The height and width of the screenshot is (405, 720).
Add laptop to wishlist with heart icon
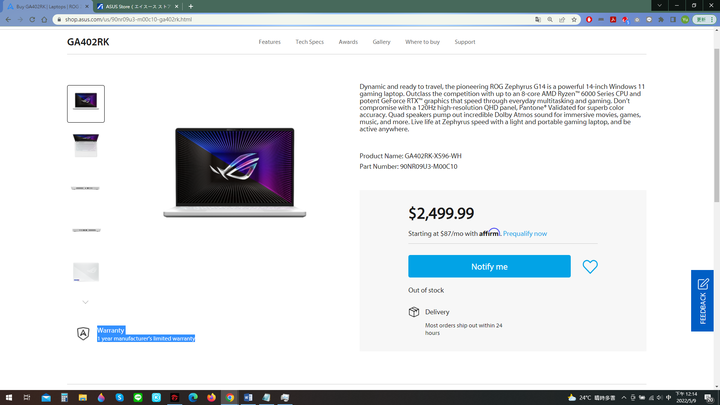coord(590,267)
